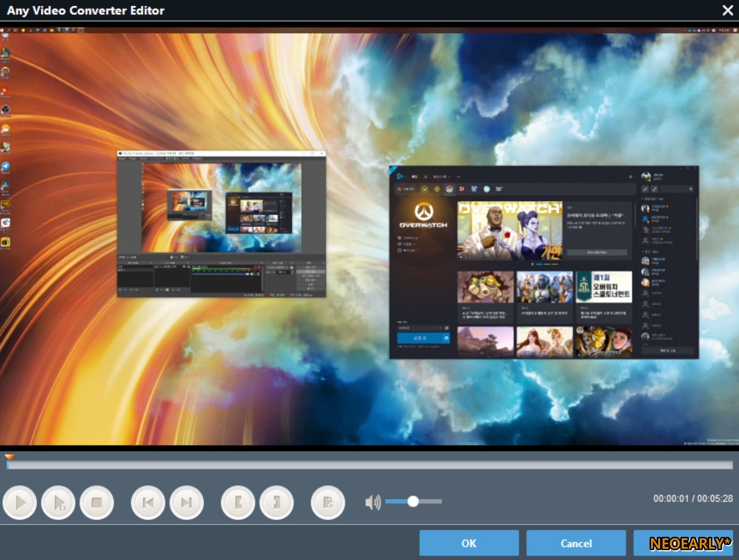Set the clip start point bracket
739x560 pixels.
238,502
